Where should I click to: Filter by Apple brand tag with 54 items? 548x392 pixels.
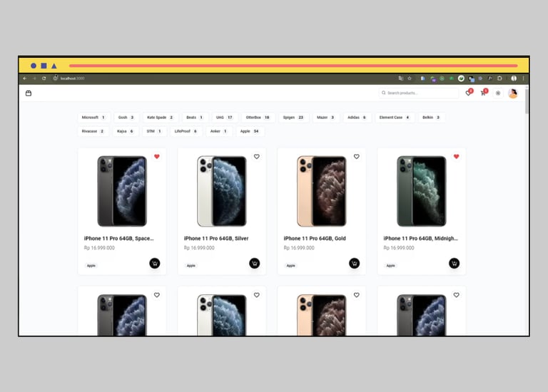point(250,131)
